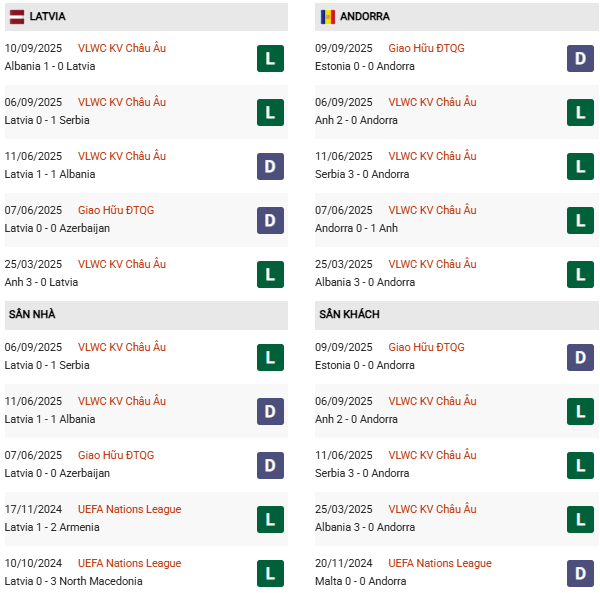Screen dimensions: 600x593
Task: Click the D badge for Malta 0-0 Andorra
Action: 580,573
